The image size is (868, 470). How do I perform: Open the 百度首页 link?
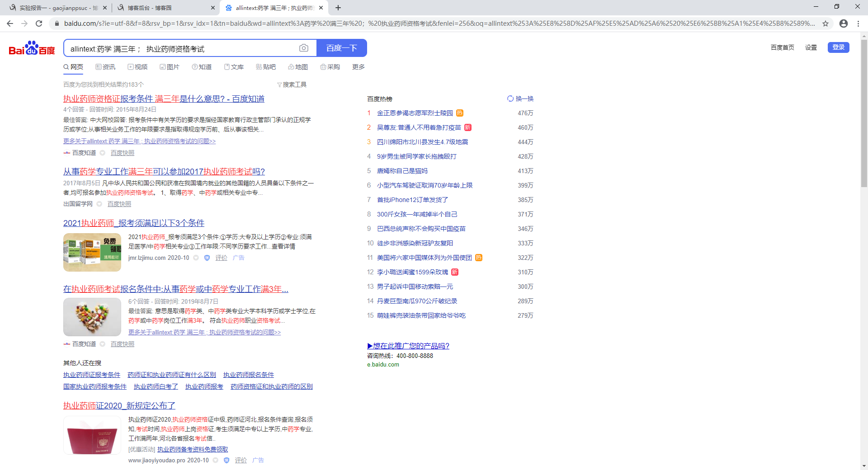[x=783, y=47]
